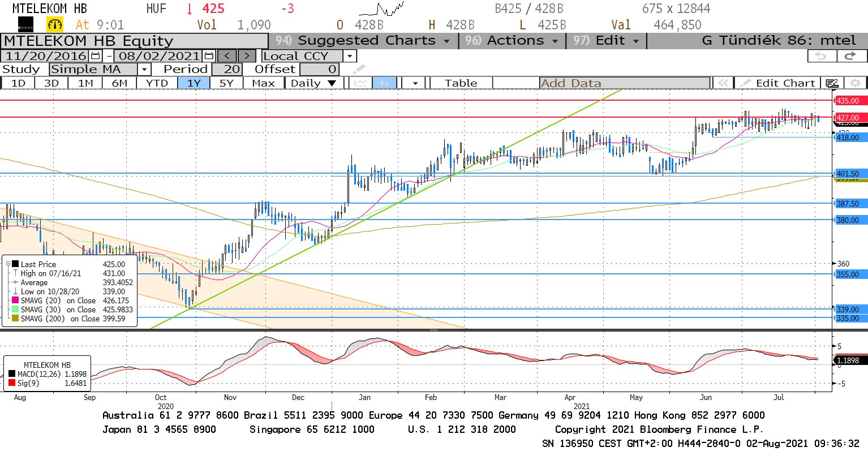The width and height of the screenshot is (868, 460).
Task: Select the line chart type icon
Action: (360, 83)
